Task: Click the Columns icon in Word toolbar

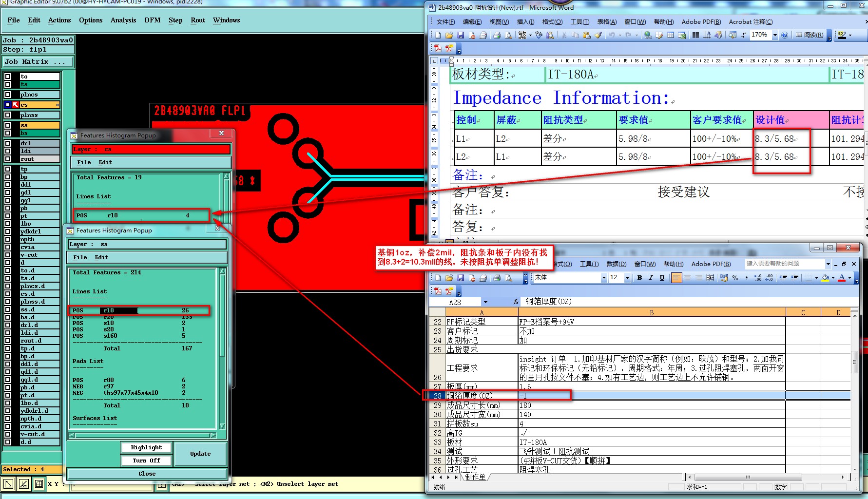Action: [x=695, y=35]
